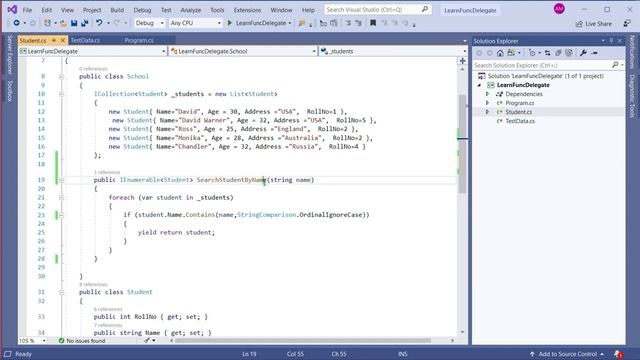Click the Quick Launch search magnifier icon
Image resolution: width=640 pixels, height=360 pixels.
pos(424,9)
